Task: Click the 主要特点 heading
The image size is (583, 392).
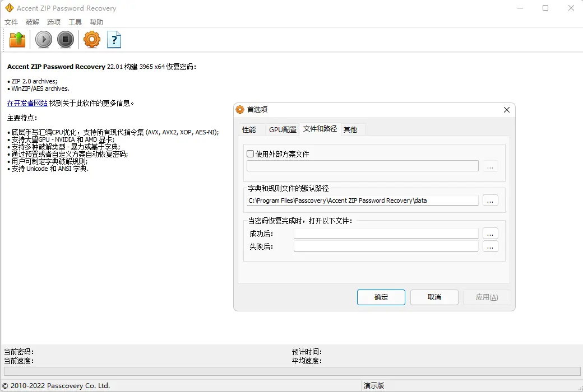Action: point(22,118)
